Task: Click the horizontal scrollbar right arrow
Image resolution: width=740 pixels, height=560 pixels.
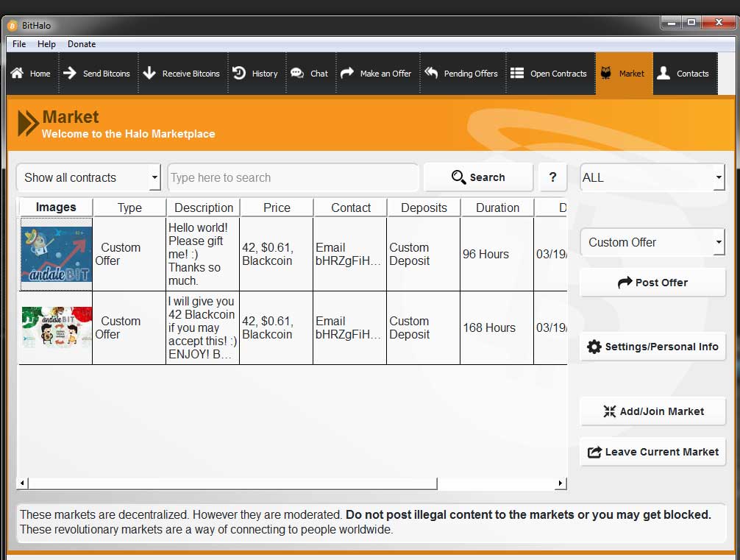Action: coord(561,483)
